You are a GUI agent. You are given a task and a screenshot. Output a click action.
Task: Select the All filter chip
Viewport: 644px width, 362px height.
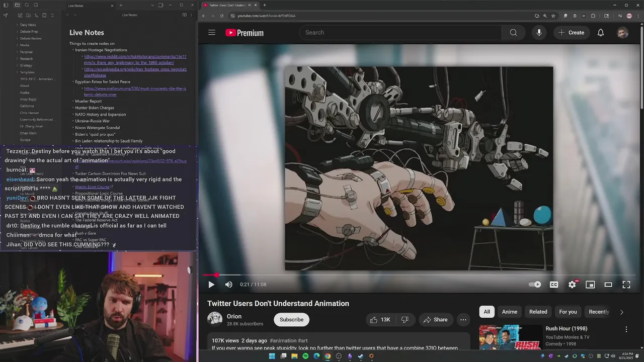487,312
